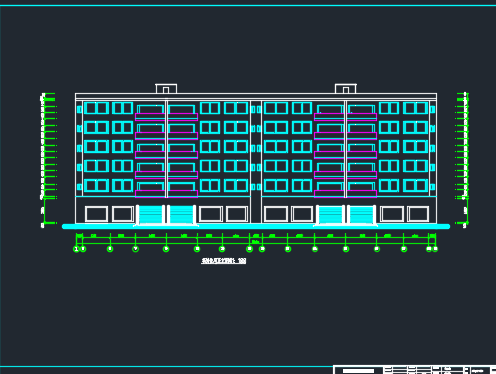Select the title block table in the bottom corner
The height and width of the screenshot is (374, 496).
pos(414,370)
